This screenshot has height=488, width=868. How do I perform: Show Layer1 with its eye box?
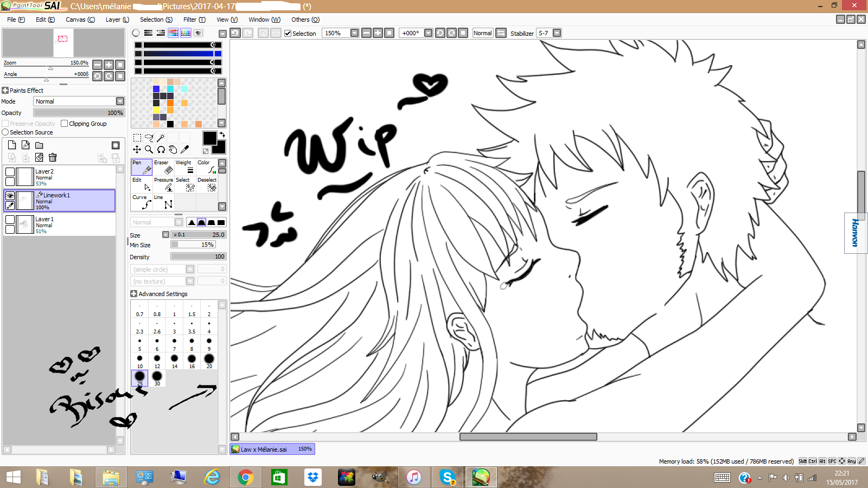point(10,220)
